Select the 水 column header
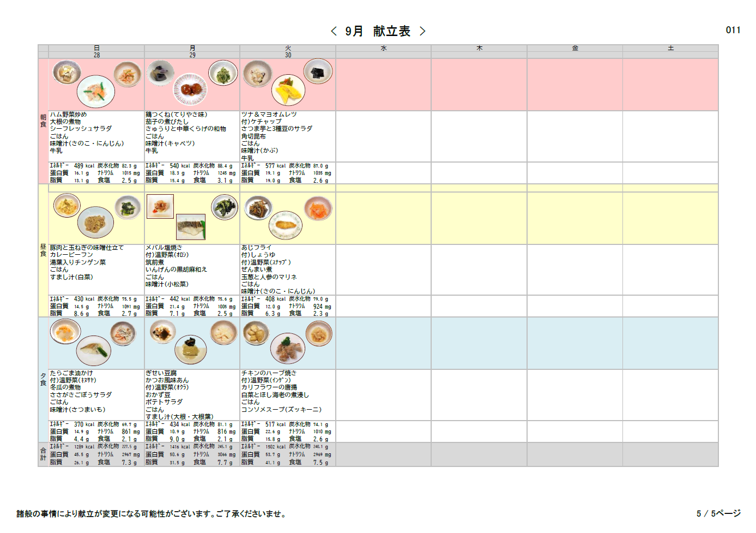 click(384, 49)
